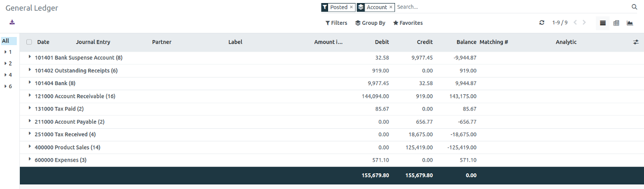The height and width of the screenshot is (189, 644).
Task: Tick the select-all header checkbox
Action: (x=29, y=42)
